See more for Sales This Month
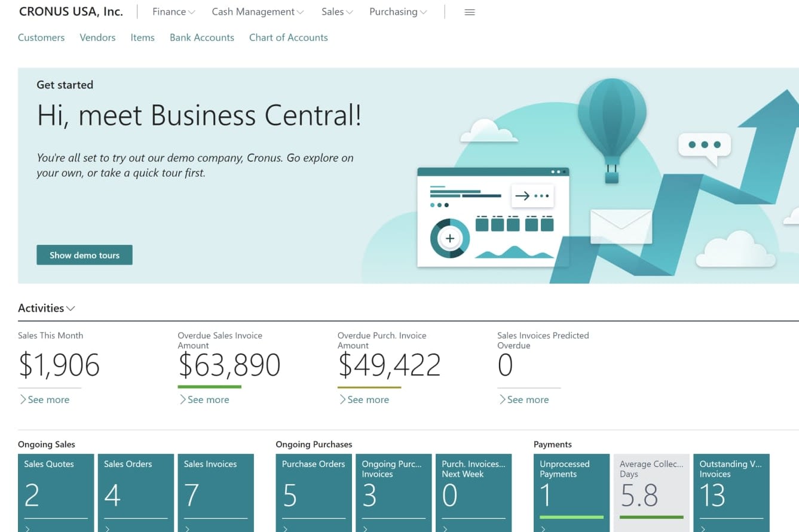 [x=44, y=400]
